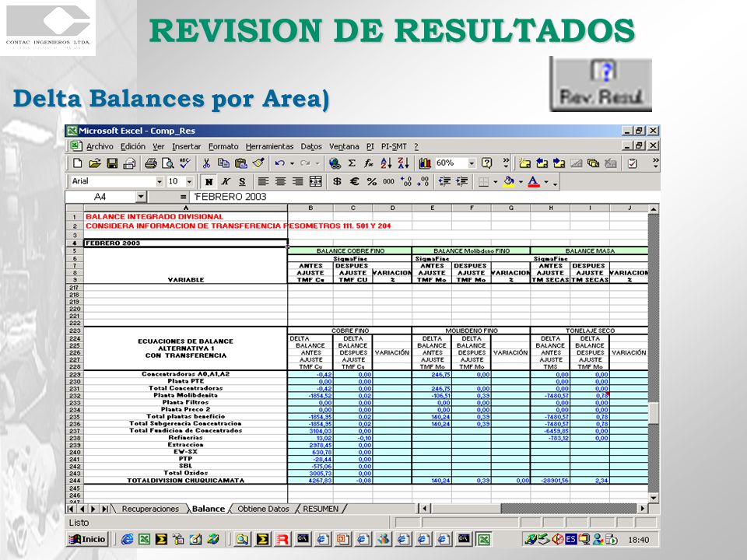
Task: Sort ascending A-Z
Action: (386, 163)
